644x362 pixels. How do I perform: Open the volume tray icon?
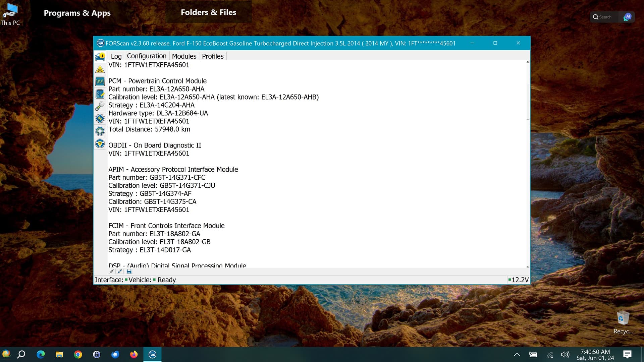(565, 354)
